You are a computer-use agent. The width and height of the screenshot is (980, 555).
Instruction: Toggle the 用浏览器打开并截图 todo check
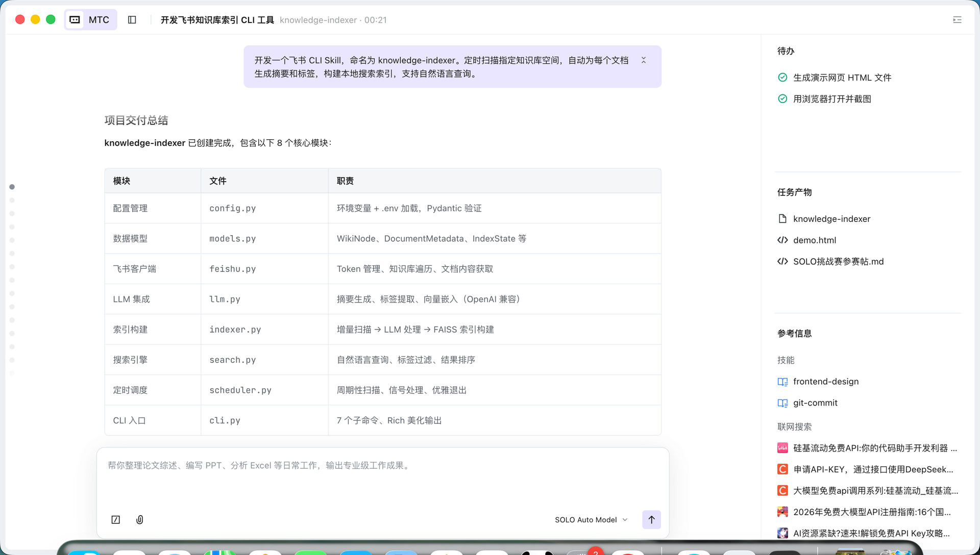pyautogui.click(x=782, y=99)
